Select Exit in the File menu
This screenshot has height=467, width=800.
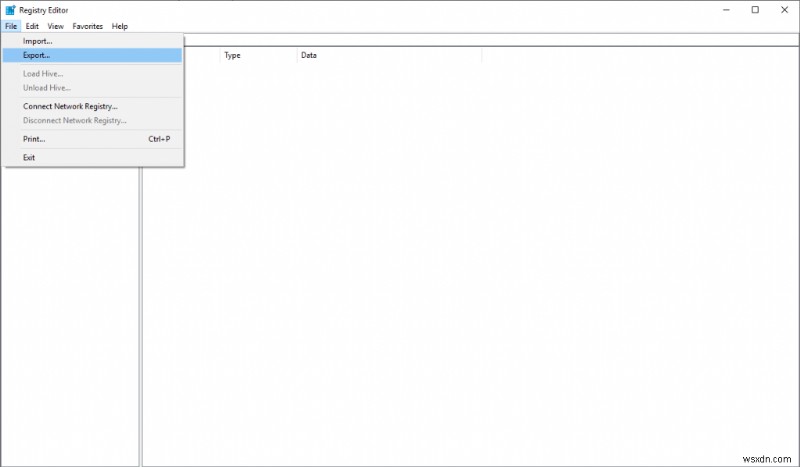pos(92,157)
